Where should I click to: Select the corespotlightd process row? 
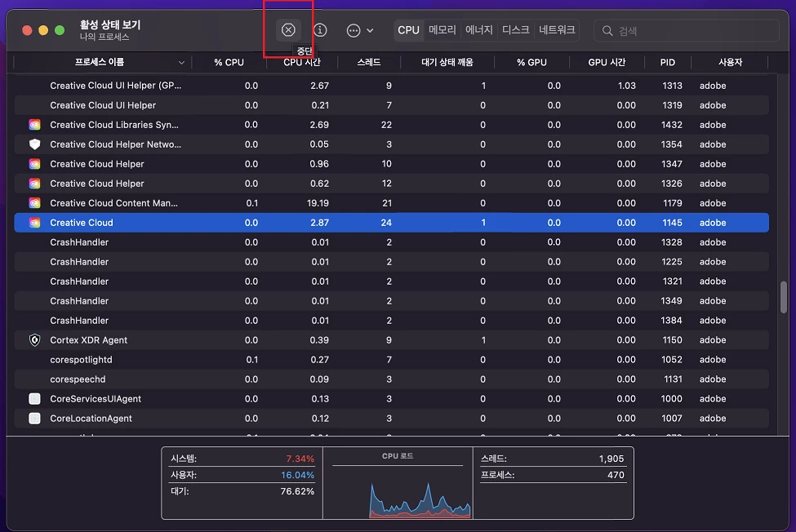click(x=391, y=360)
